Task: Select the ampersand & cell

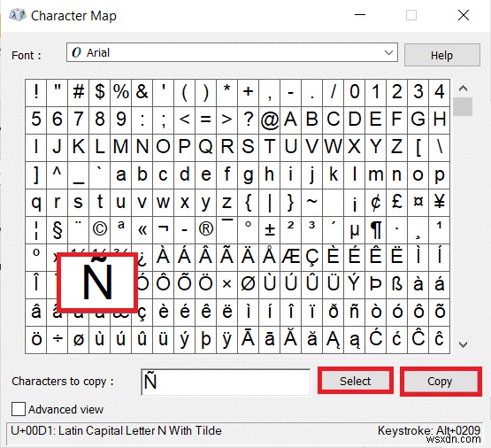Action: [142, 93]
